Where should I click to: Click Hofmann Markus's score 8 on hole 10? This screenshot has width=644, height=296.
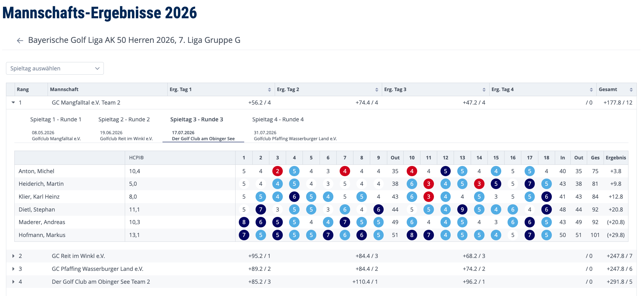(412, 235)
